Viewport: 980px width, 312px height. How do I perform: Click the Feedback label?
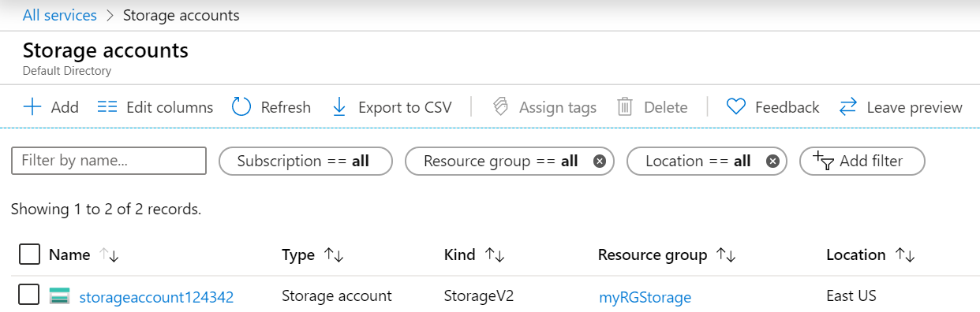(787, 107)
